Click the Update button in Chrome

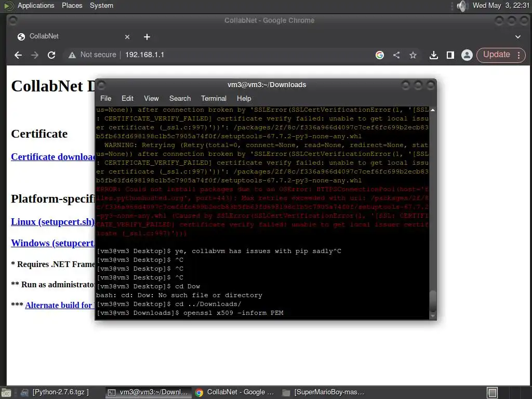496,55
